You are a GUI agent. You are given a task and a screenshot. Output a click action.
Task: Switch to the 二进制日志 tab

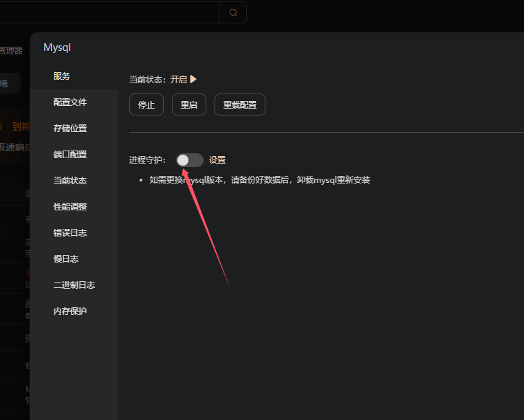coord(74,285)
